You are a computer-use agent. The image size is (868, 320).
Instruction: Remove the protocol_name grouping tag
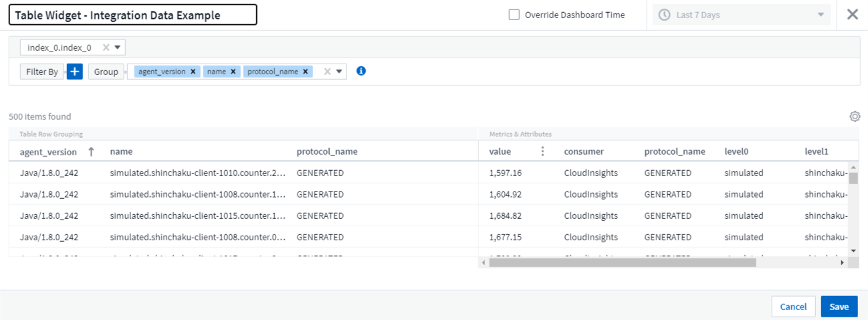[306, 72]
